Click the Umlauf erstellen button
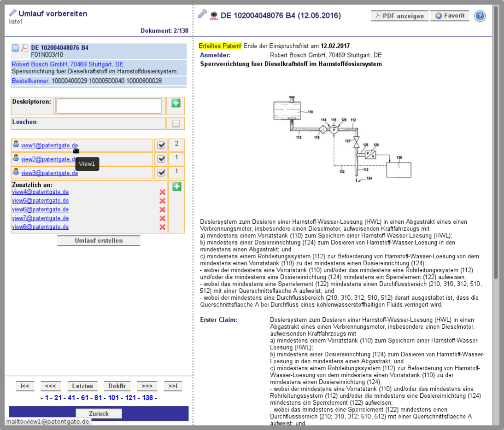Viewport: 504px width, 430px height. pos(99,240)
